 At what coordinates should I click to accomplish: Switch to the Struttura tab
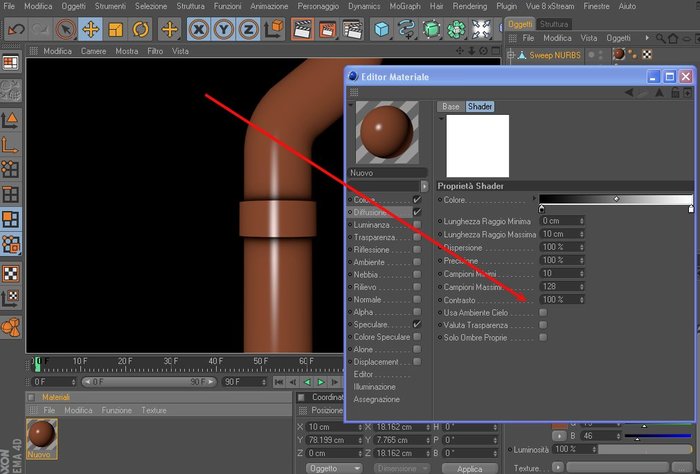point(554,24)
